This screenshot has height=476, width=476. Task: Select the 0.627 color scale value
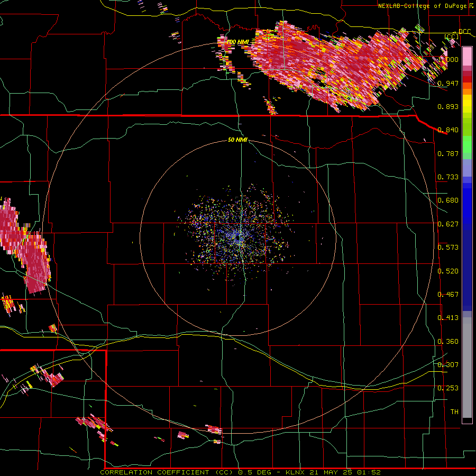coord(448,224)
